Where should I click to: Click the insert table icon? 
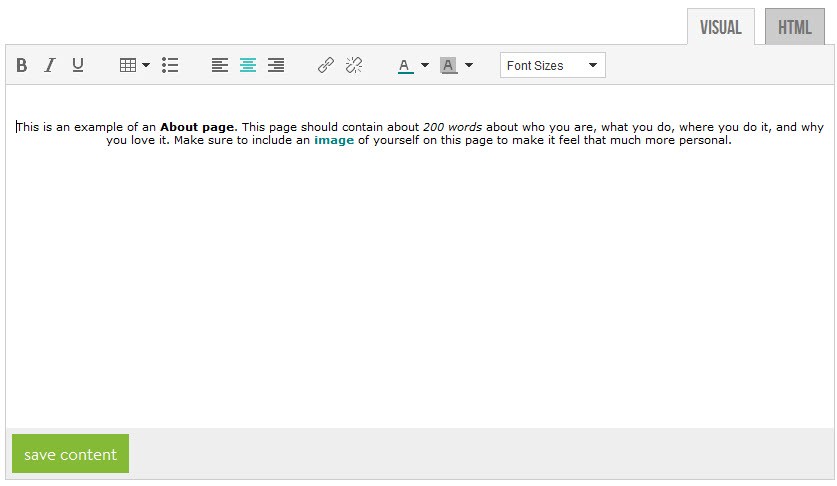coord(128,65)
